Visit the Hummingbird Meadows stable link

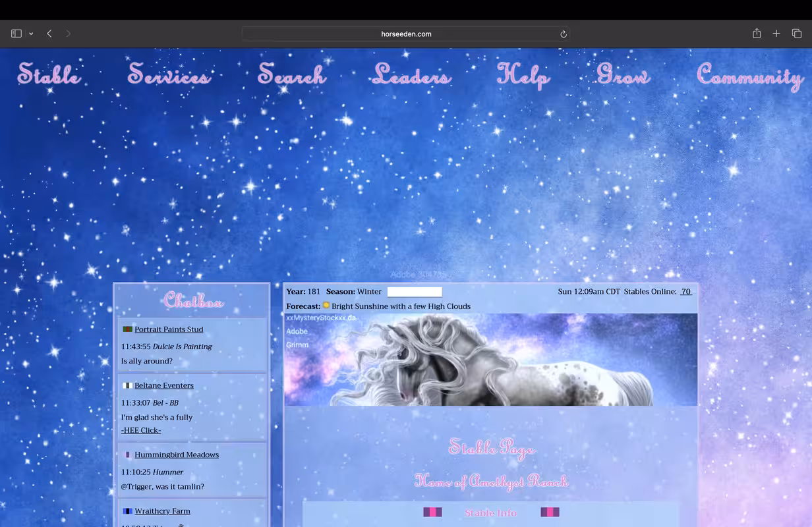tap(177, 455)
